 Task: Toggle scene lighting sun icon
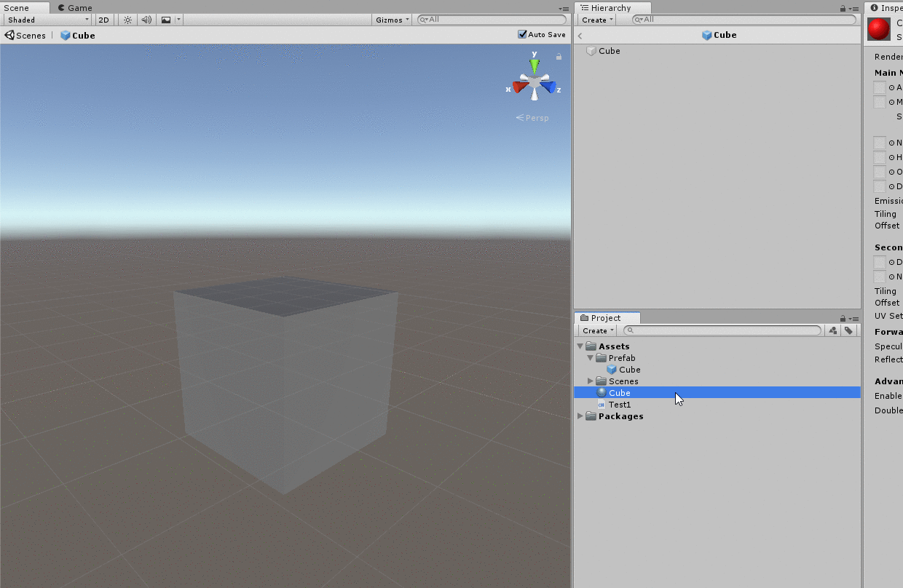pyautogui.click(x=127, y=20)
